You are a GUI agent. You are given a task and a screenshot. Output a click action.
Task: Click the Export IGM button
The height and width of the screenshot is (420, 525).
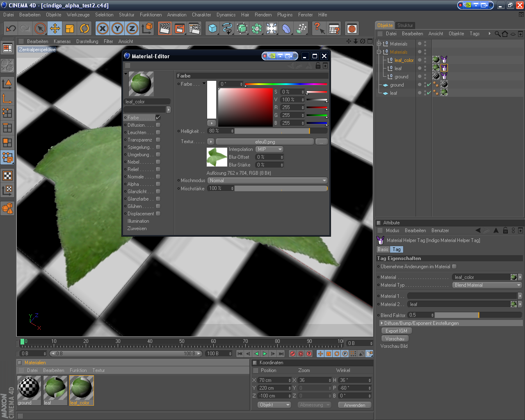point(396,331)
